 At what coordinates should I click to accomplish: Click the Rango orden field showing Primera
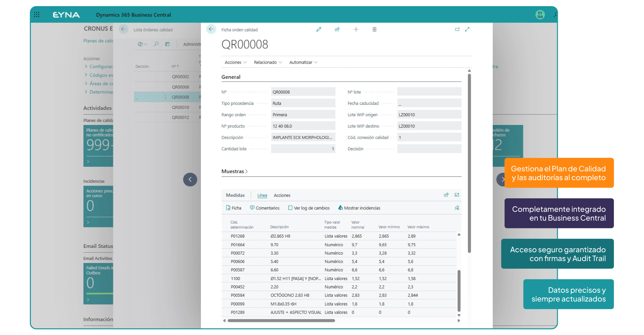pyautogui.click(x=303, y=115)
